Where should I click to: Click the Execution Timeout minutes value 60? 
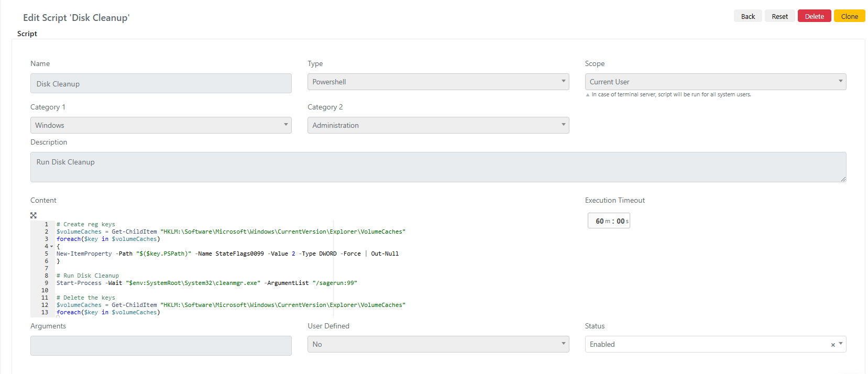click(x=599, y=221)
